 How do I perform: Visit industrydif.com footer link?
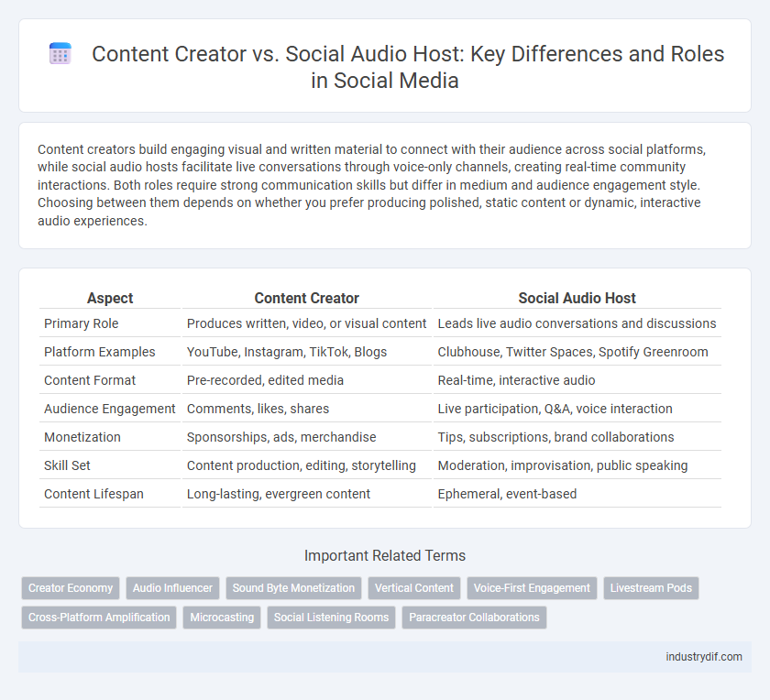tap(704, 657)
